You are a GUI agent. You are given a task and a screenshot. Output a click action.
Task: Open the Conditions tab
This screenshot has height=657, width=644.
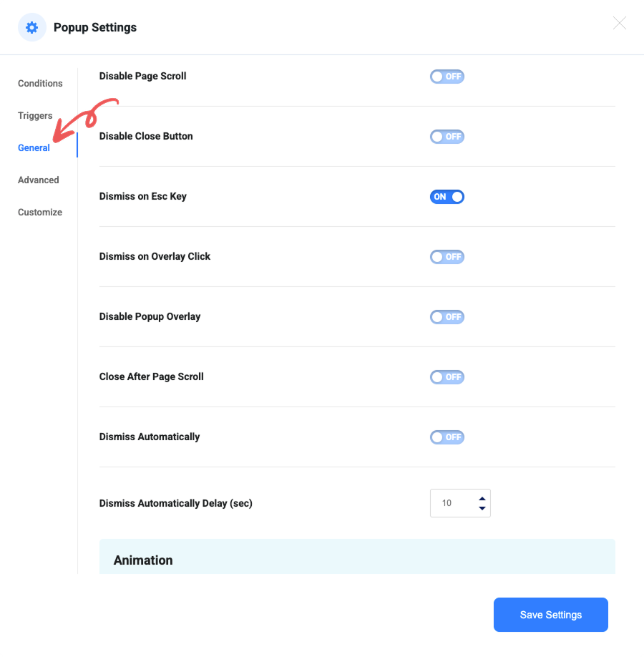(x=40, y=83)
